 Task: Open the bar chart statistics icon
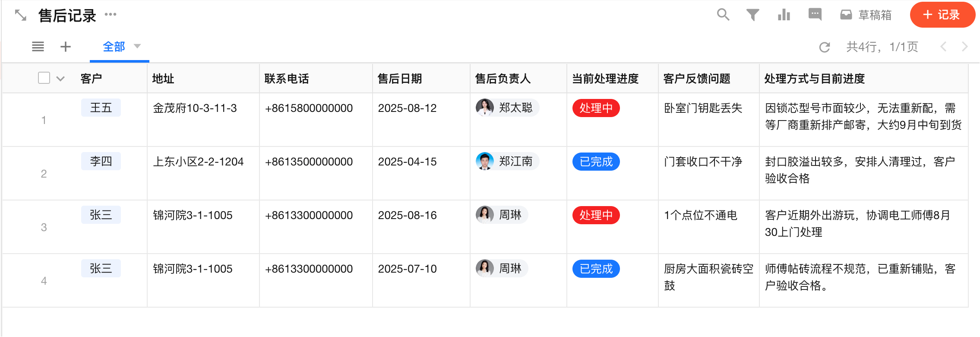[784, 15]
